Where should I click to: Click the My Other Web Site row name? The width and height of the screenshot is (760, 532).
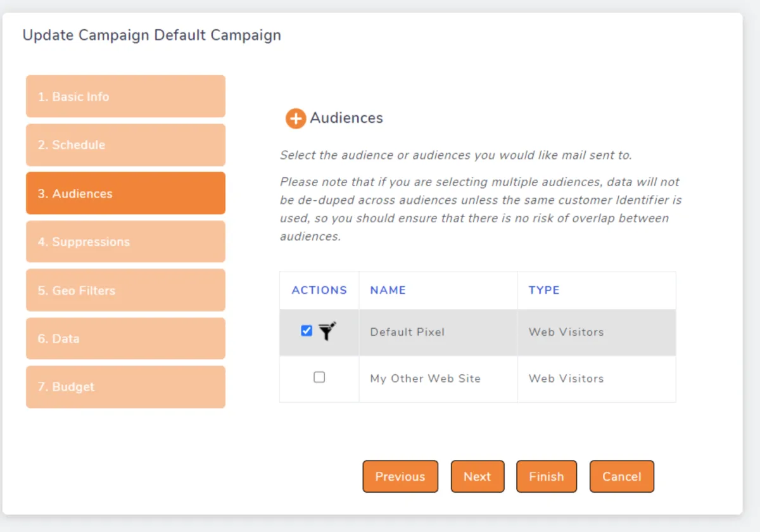click(x=425, y=379)
